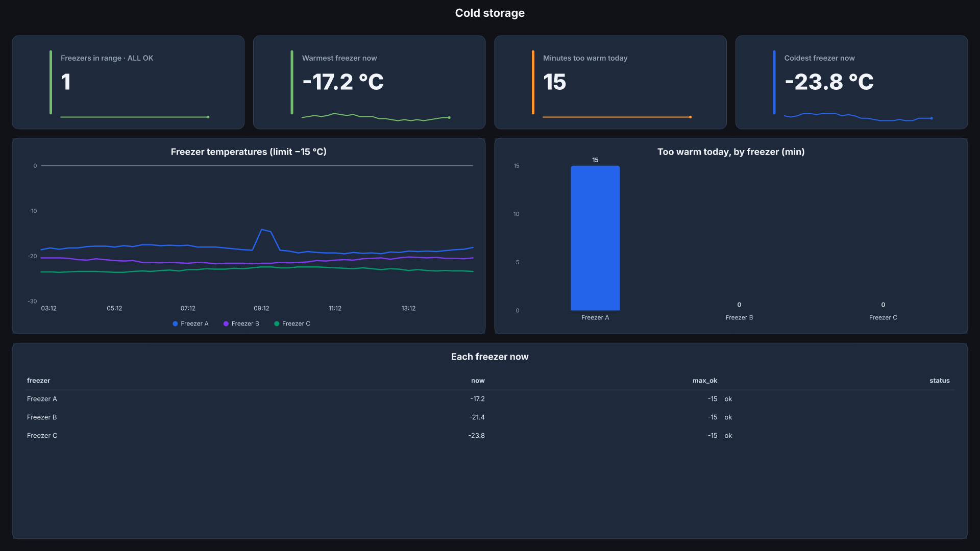Sort table by status column header

(x=939, y=381)
